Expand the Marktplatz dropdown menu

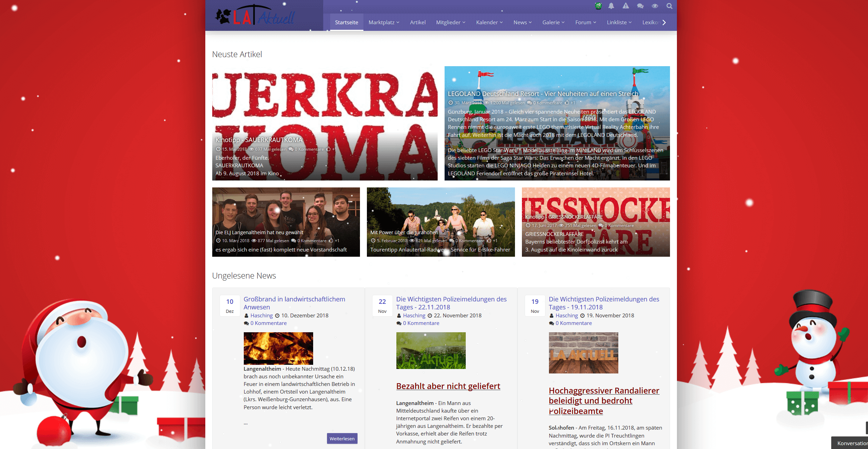tap(384, 22)
